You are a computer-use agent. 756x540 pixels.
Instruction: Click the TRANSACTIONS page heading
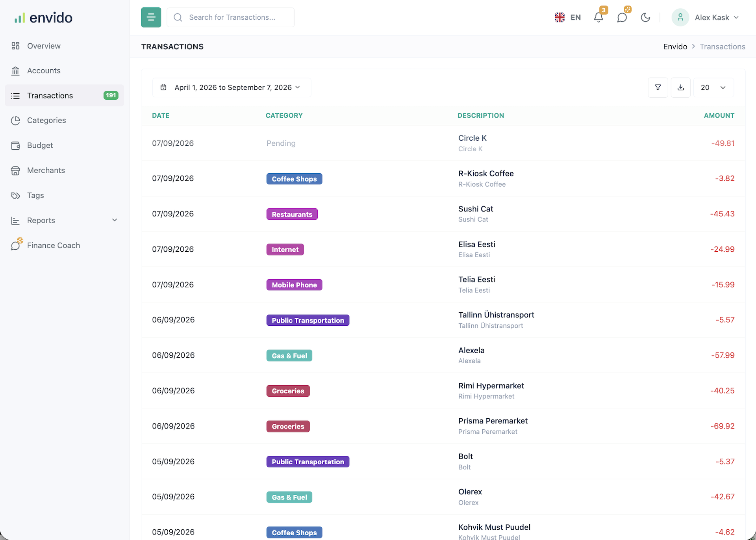pos(172,46)
